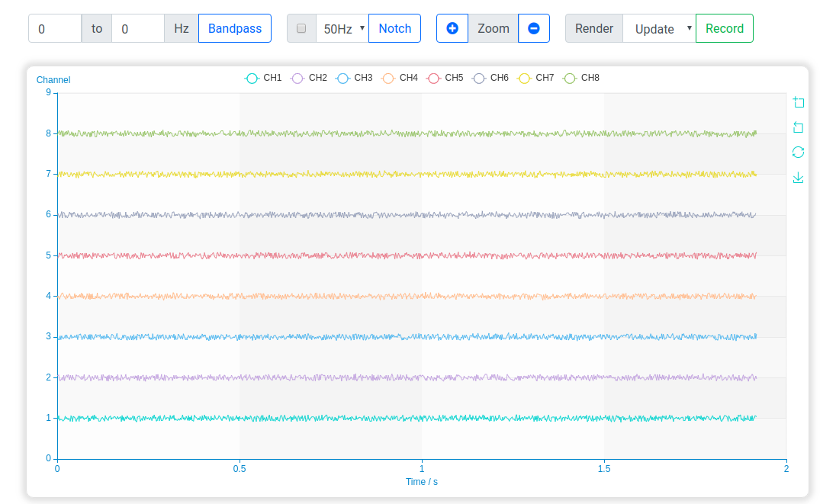The image size is (836, 504).
Task: Click the orange CH4 legend marker
Action: 388,77
